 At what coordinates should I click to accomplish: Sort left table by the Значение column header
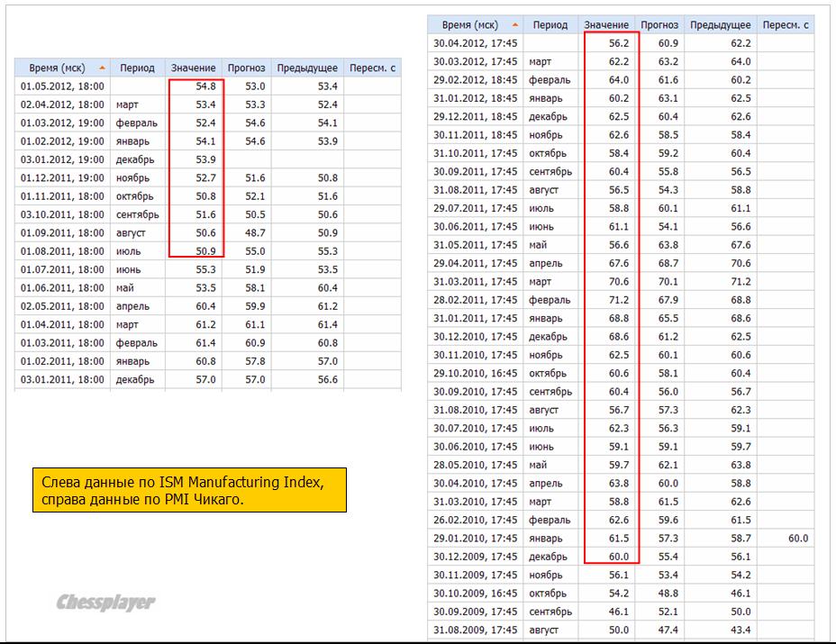[193, 68]
